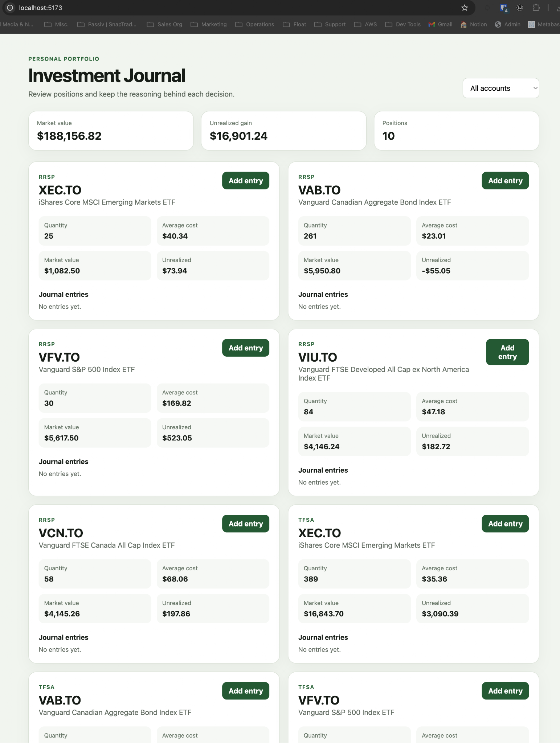Open the AWS bookmarks folder
The width and height of the screenshot is (560, 743).
coord(365,24)
